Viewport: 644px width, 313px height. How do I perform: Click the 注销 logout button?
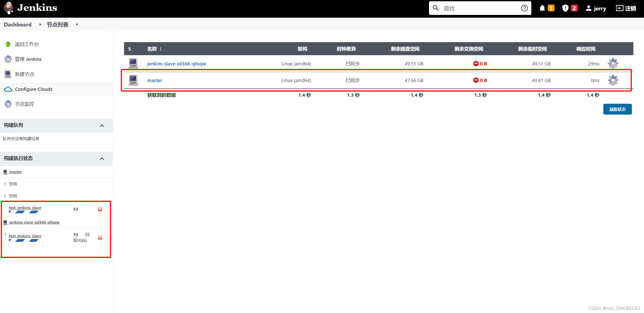point(626,8)
